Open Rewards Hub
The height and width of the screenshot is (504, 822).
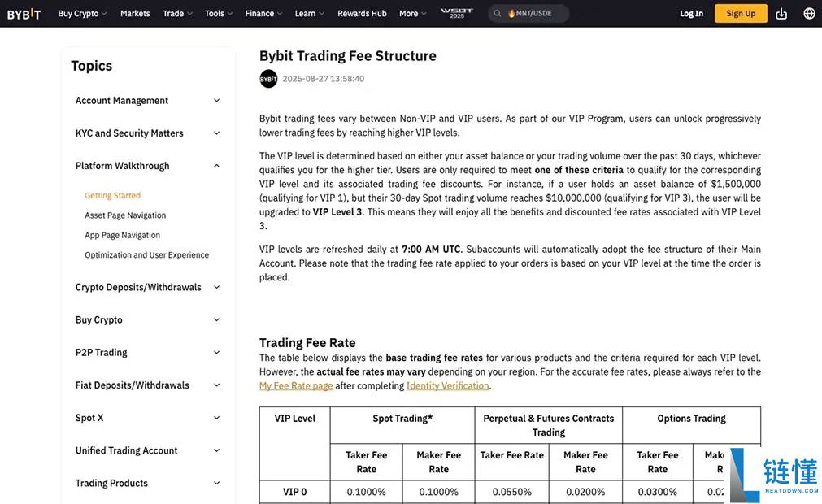[362, 14]
